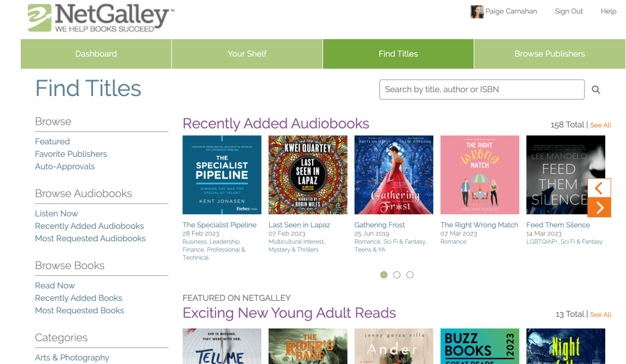Open Paige Carnahan profile avatar
Viewport: 626px width, 364px height.
pyautogui.click(x=477, y=12)
